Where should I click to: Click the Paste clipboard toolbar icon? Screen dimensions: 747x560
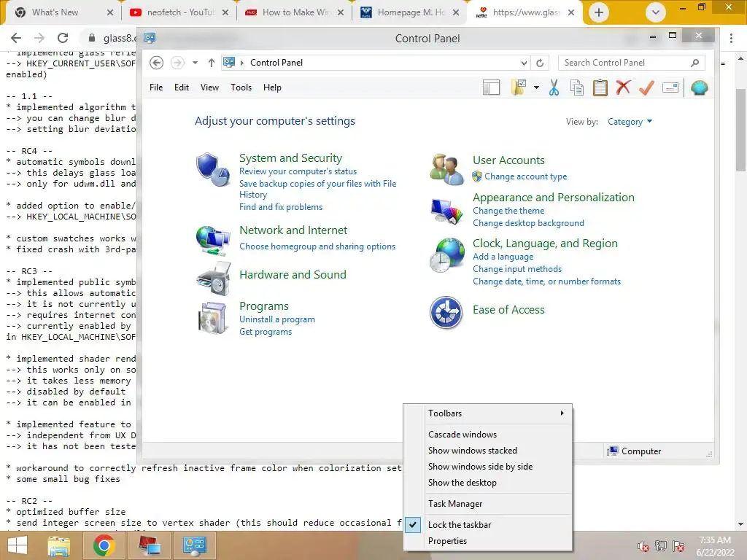(600, 87)
